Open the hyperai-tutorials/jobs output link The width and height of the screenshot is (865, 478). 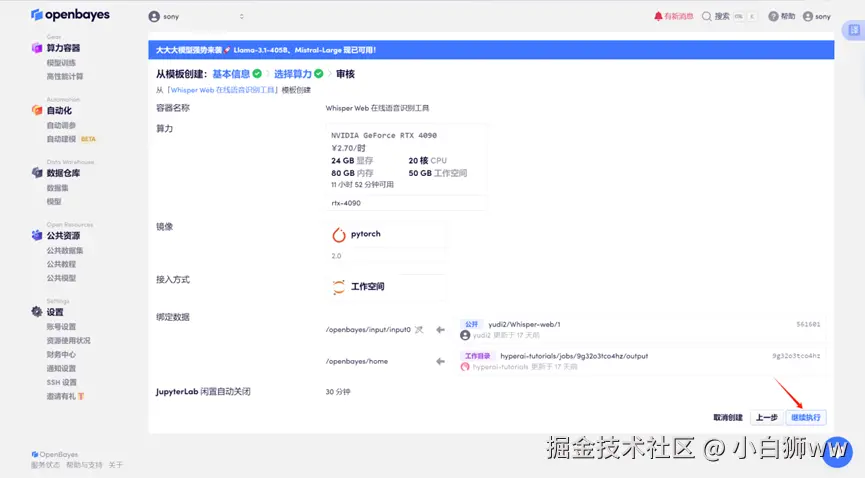click(x=574, y=356)
